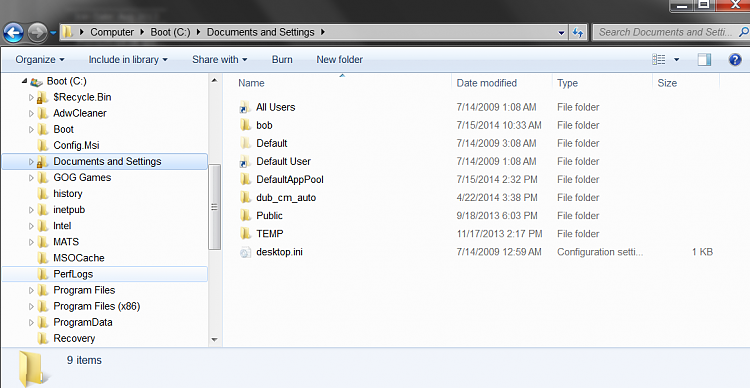Select the bob folder icon
This screenshot has height=388, width=750.
tap(245, 125)
